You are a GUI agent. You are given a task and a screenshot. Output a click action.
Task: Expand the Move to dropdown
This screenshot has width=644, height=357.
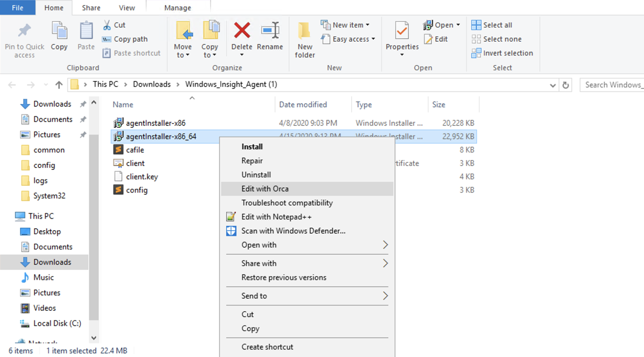click(183, 55)
